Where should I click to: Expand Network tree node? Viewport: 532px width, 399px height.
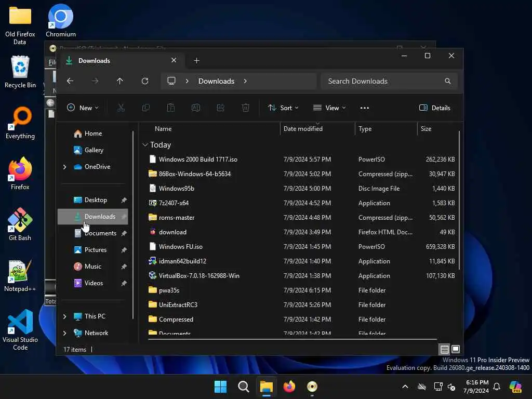[64, 333]
